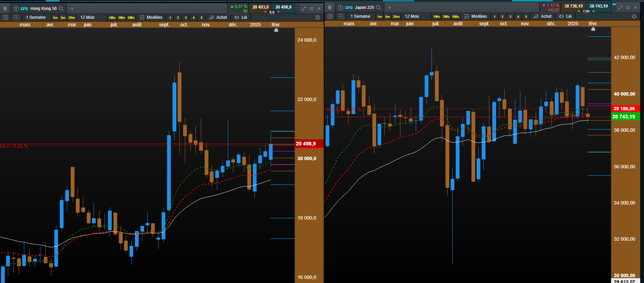Pop out the Hong Kong 50 chart window
The height and width of the screenshot is (283, 644).
312,9
